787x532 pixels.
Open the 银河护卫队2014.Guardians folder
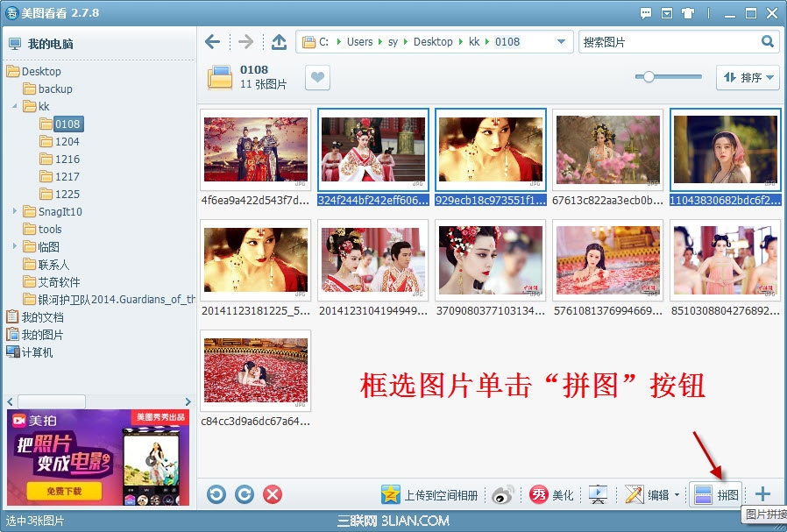pyautogui.click(x=109, y=300)
